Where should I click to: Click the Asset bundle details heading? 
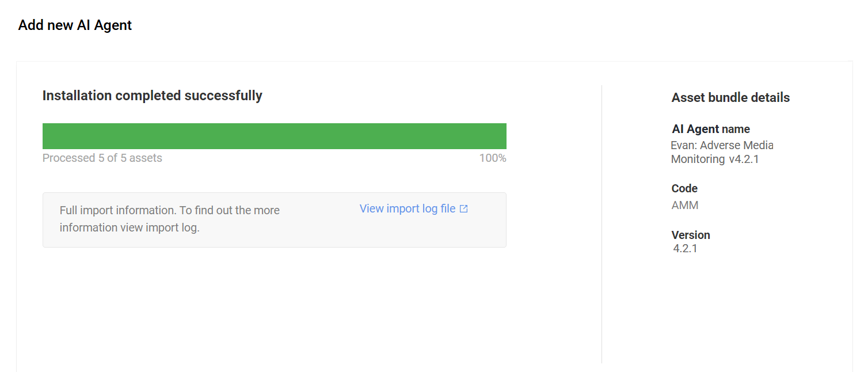[730, 98]
